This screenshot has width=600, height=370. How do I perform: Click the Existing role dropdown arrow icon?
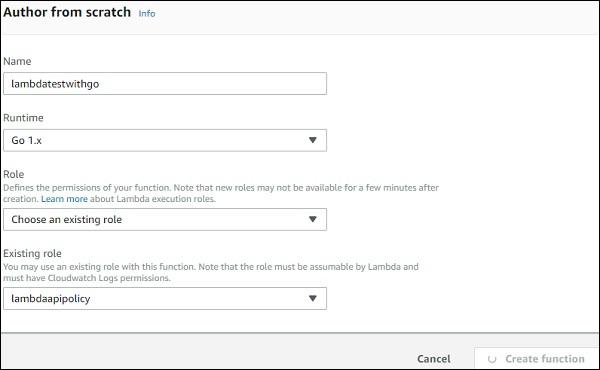point(313,298)
